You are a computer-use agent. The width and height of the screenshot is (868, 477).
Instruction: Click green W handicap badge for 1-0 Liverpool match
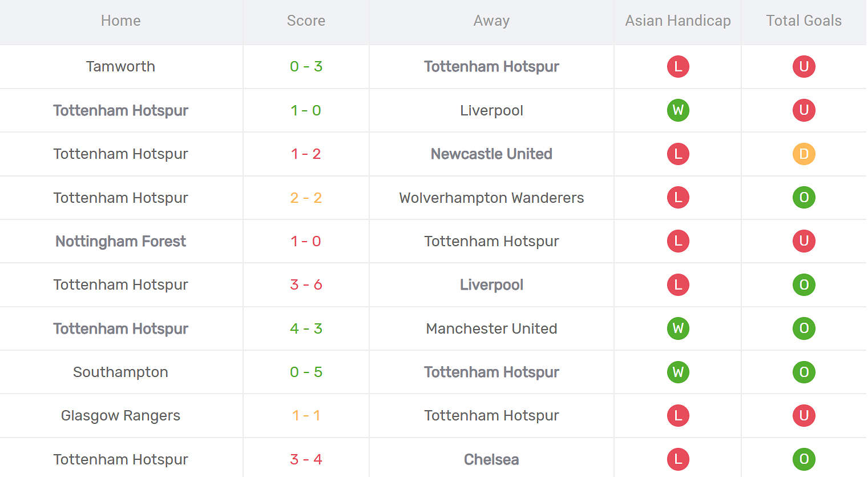point(678,110)
